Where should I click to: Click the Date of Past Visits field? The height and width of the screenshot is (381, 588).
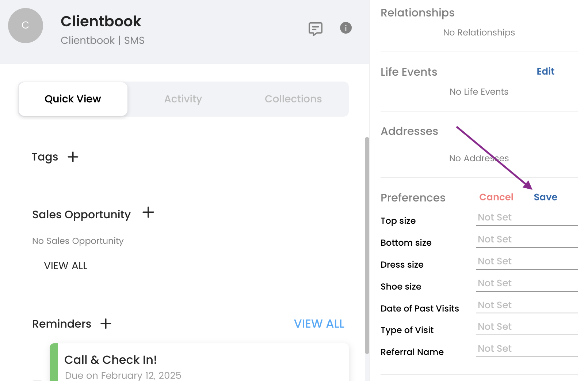526,305
